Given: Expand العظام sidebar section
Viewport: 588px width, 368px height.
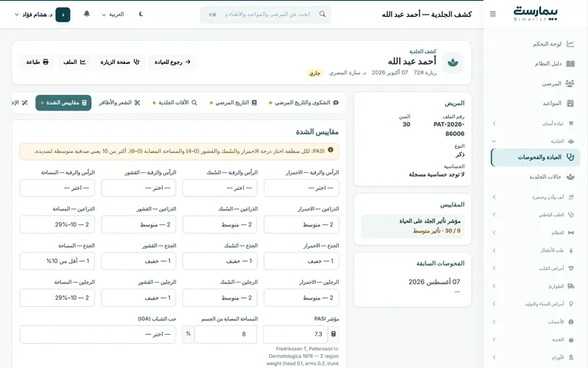Looking at the screenshot, I should click(536, 233).
